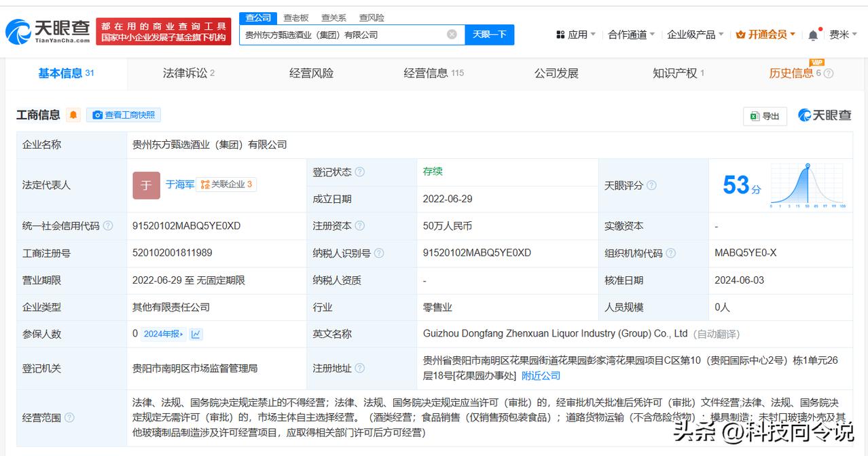
Task: Click help icon next to 历史信息 tab
Action: point(829,73)
